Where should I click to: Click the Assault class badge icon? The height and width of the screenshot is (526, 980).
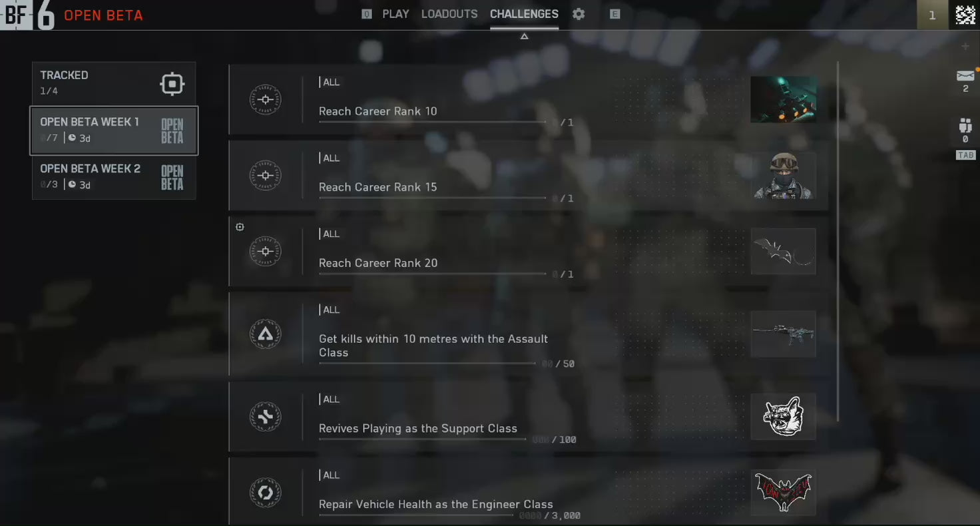(265, 334)
